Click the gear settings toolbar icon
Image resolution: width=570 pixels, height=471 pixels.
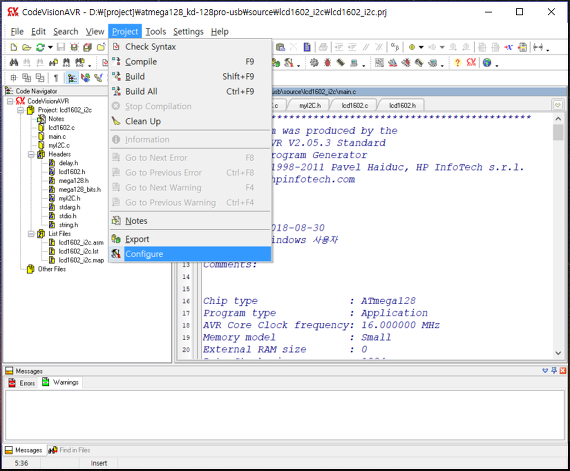pyautogui.click(x=314, y=63)
